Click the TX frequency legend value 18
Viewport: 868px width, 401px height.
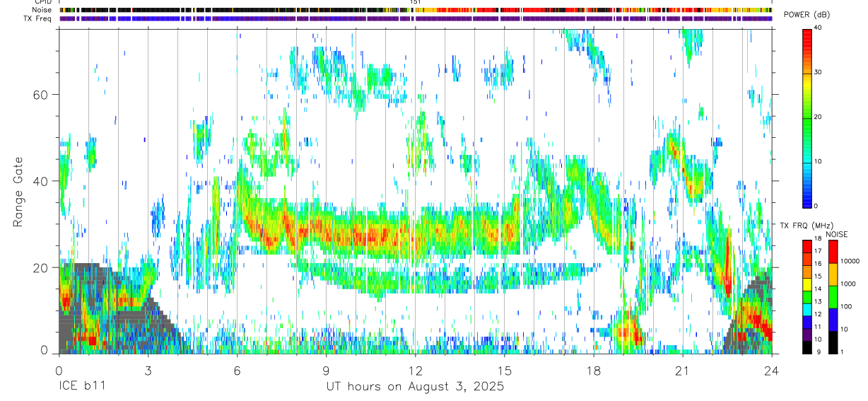816,239
